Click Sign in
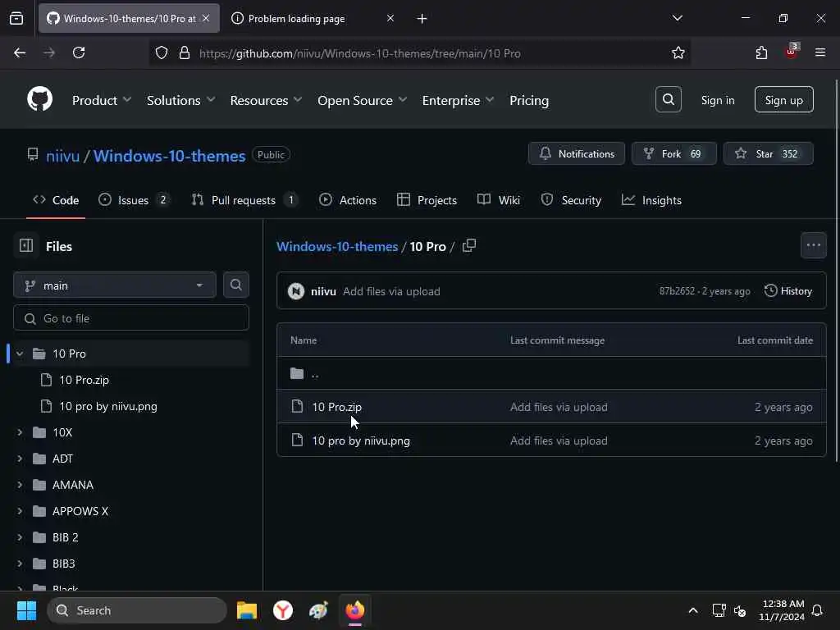Image resolution: width=840 pixels, height=630 pixels. (x=717, y=100)
